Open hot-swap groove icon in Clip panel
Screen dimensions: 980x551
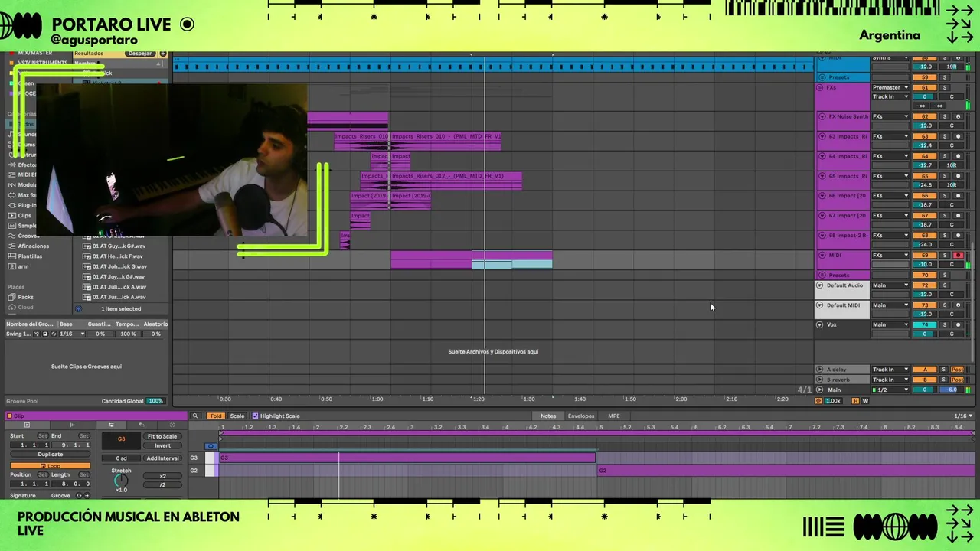click(78, 496)
